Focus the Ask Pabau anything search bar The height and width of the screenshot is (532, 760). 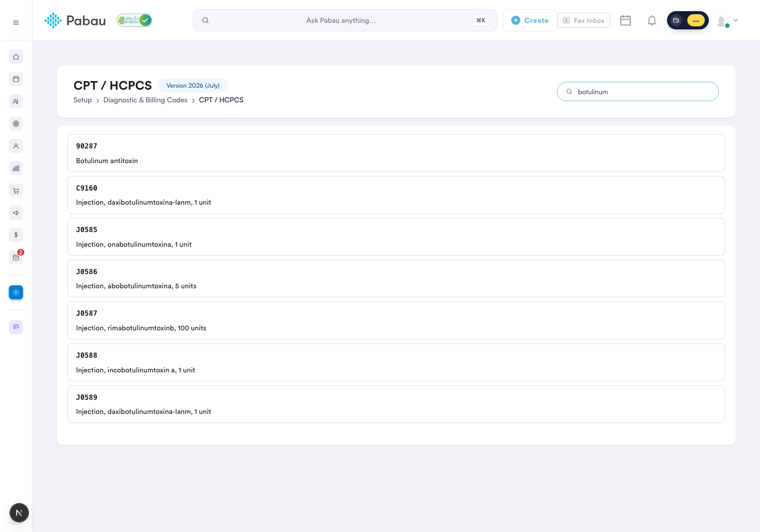click(345, 20)
